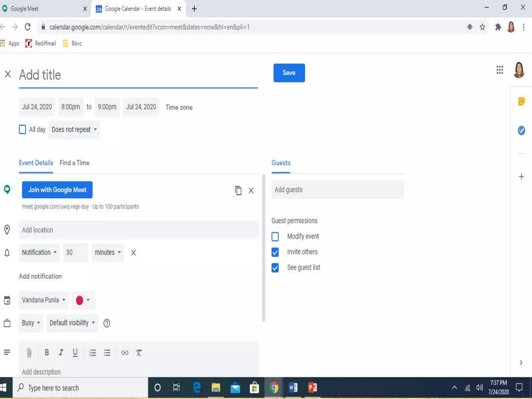
Task: Insert a link in description
Action: click(x=125, y=353)
